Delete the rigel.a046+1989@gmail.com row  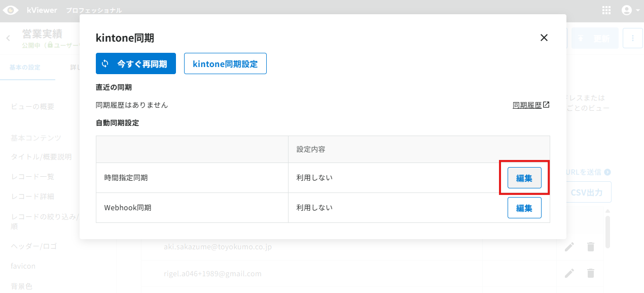click(590, 273)
